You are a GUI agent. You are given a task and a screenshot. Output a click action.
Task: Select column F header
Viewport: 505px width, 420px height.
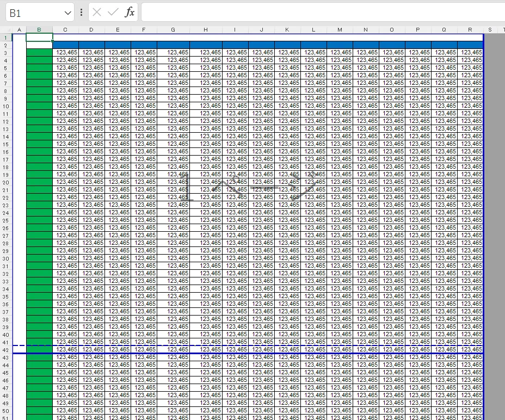(x=144, y=30)
